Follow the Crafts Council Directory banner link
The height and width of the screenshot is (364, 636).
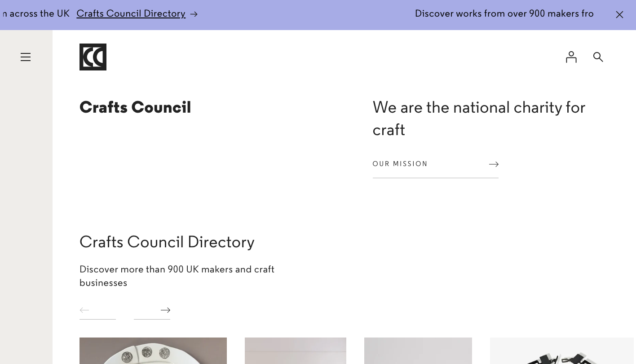131,14
